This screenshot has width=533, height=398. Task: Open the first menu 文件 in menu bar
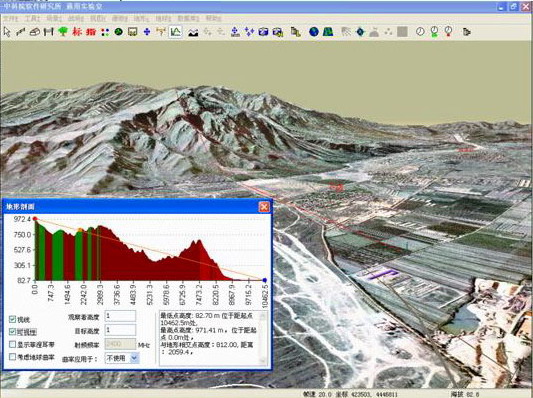point(10,18)
